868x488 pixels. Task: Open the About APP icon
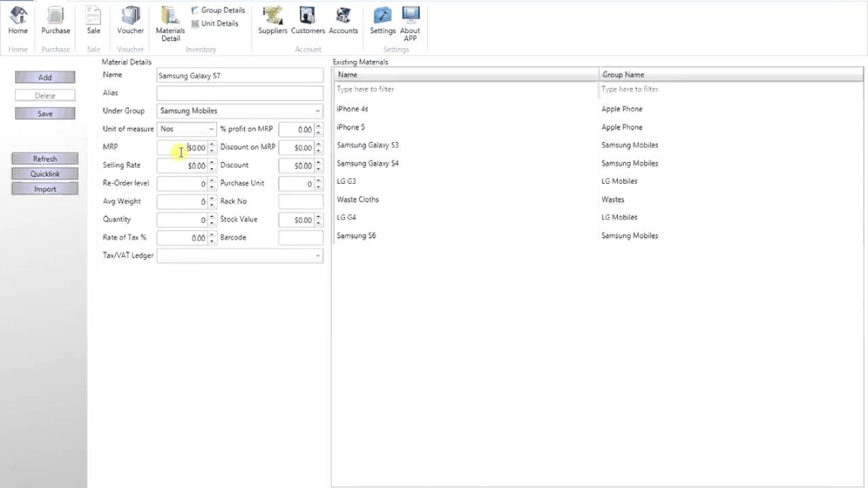point(410,24)
